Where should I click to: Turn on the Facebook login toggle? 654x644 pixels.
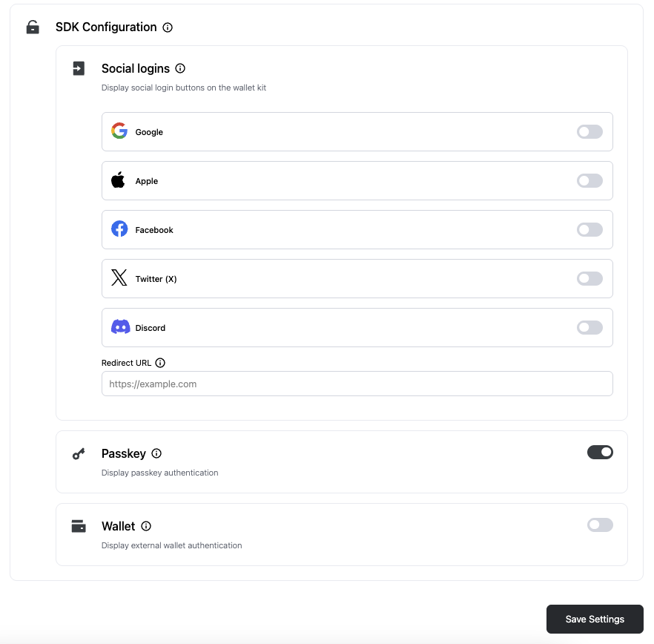pos(589,229)
